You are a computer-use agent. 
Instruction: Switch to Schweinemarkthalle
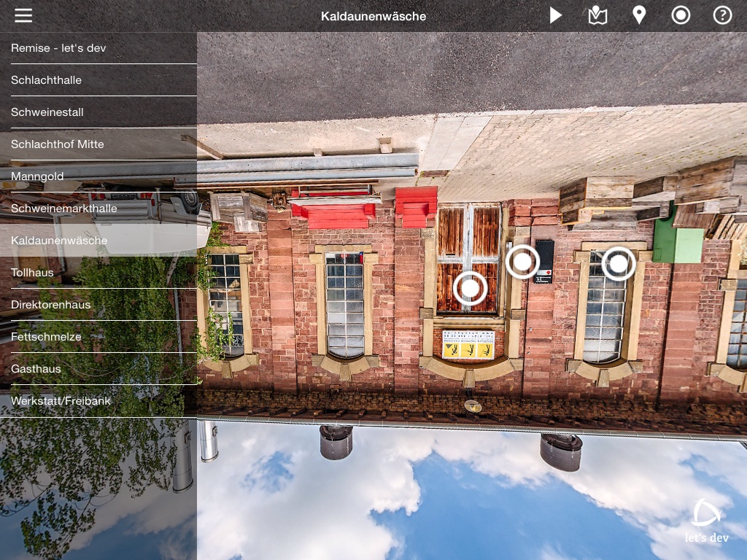pos(98,209)
